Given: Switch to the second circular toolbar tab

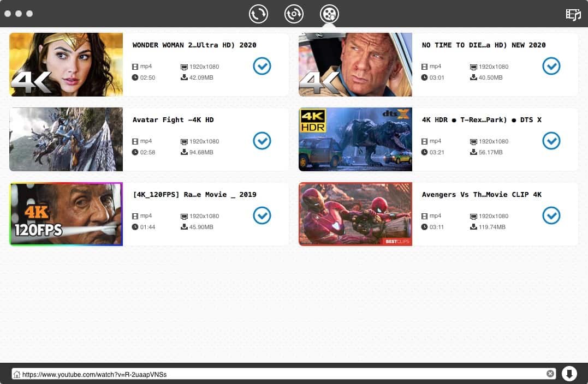Looking at the screenshot, I should pyautogui.click(x=294, y=14).
